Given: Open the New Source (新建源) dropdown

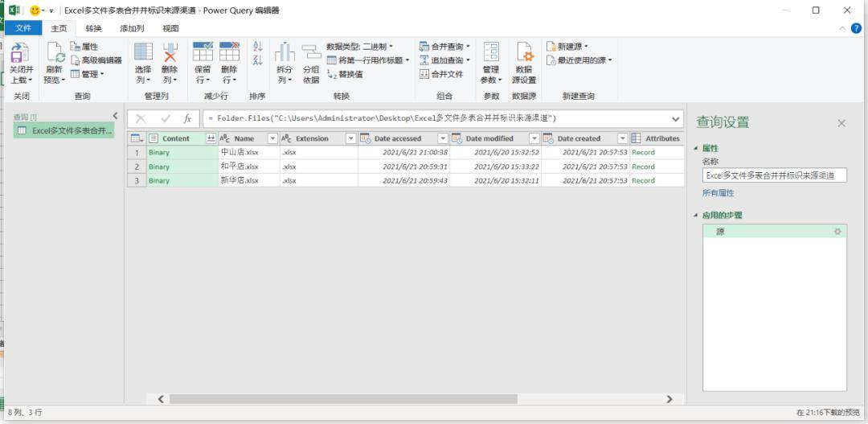Looking at the screenshot, I should 567,47.
